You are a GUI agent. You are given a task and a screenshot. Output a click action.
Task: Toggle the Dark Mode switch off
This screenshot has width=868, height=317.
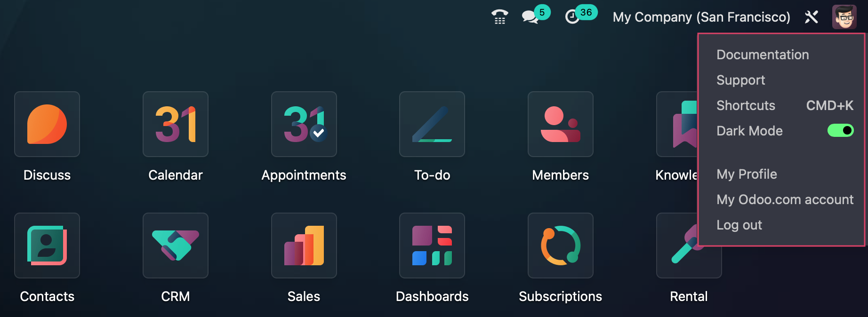coord(841,130)
